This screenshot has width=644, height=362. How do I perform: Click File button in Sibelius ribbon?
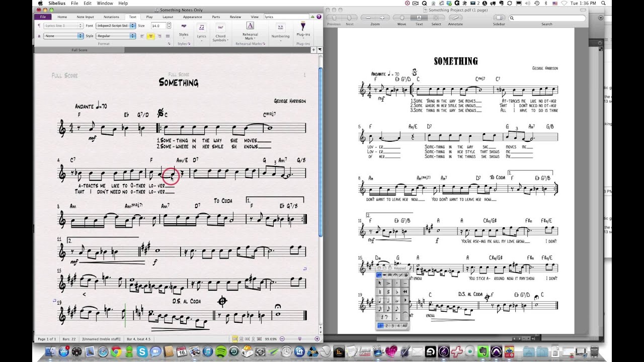(x=43, y=17)
